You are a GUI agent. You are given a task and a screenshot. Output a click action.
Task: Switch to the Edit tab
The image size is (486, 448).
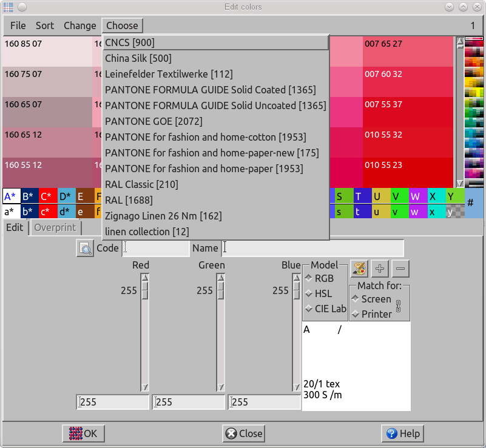[x=15, y=227]
